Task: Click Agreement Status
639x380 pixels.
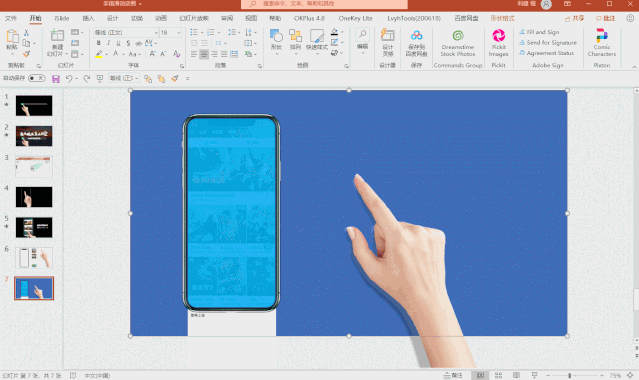Action: (x=546, y=53)
